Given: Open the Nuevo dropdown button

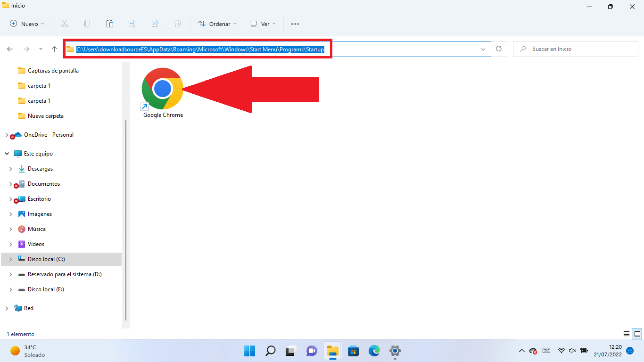Looking at the screenshot, I should pyautogui.click(x=27, y=24).
